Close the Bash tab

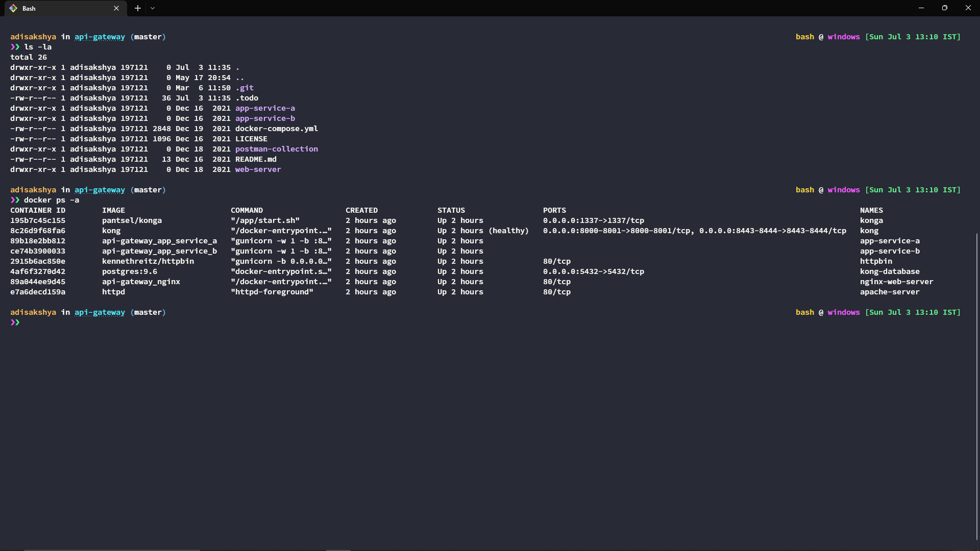pyautogui.click(x=116, y=8)
